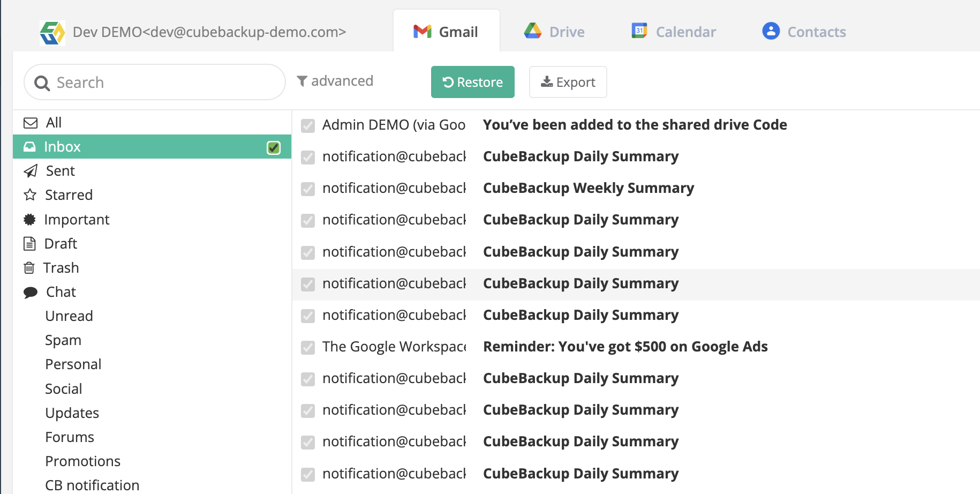Click sender Admin DEMO (via Goo

point(394,125)
